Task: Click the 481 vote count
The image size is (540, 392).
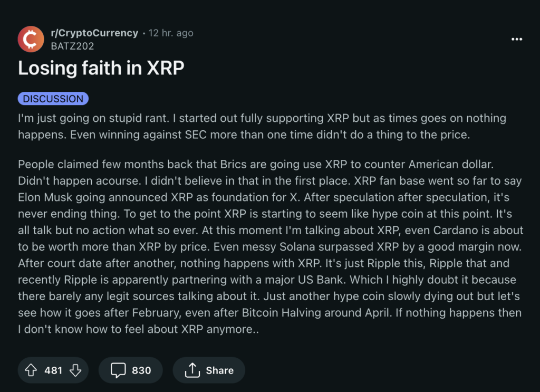Action: click(53, 370)
